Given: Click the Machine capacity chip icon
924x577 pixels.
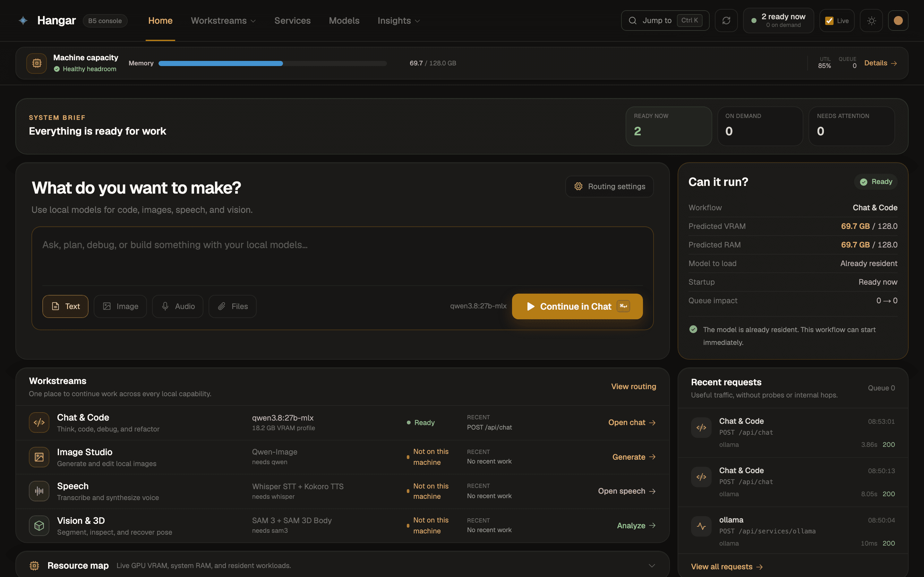Looking at the screenshot, I should [37, 63].
